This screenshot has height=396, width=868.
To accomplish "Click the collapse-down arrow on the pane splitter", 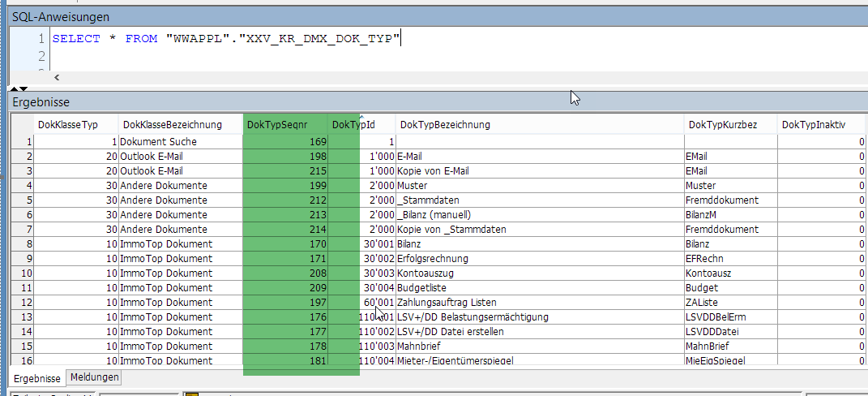I will (24, 88).
